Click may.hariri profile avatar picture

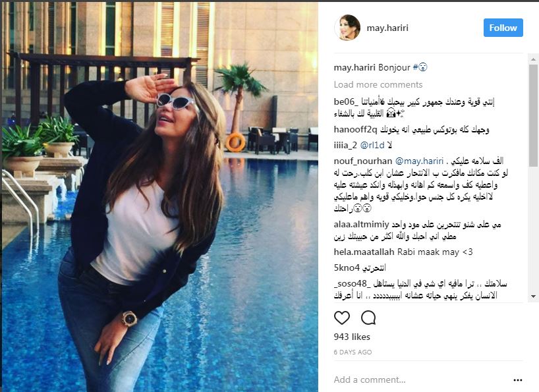[347, 28]
